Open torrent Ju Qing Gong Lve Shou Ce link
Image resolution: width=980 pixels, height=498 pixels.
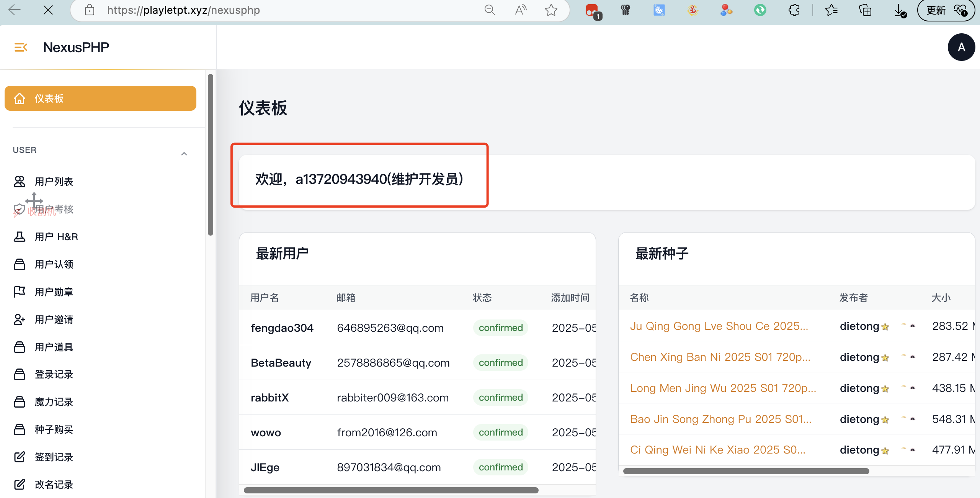[719, 326]
